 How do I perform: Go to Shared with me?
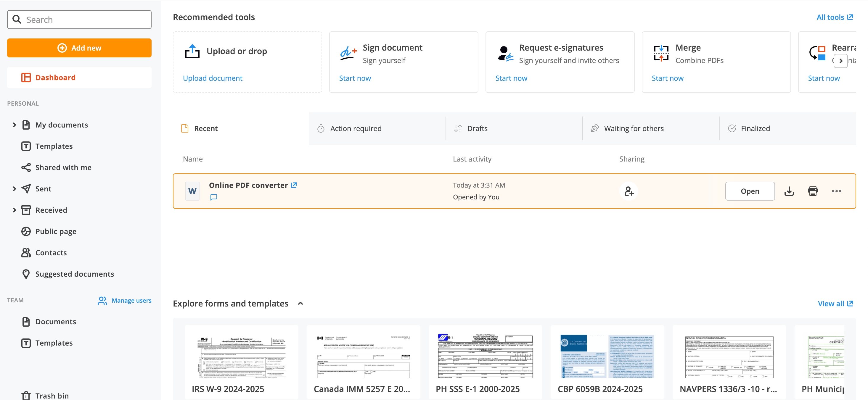(x=63, y=167)
